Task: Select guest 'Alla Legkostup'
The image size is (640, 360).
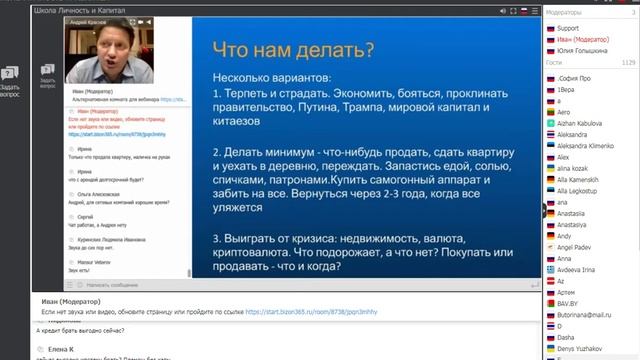Action: coord(577,191)
